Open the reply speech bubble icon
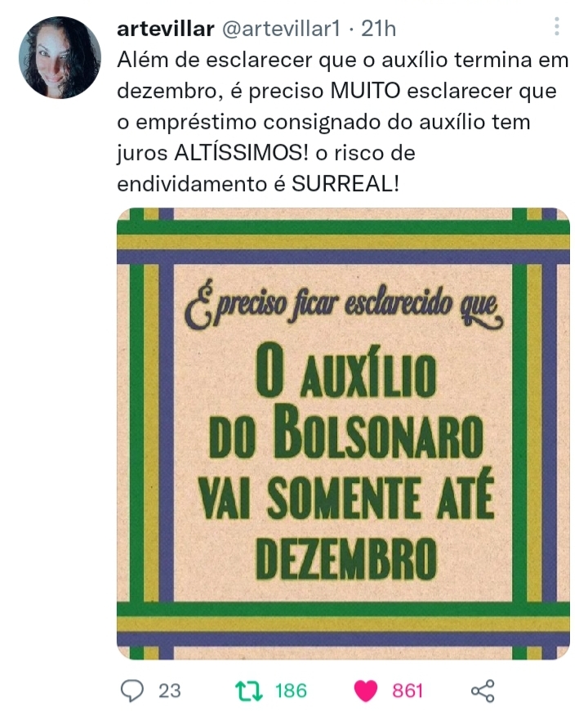The image size is (588, 711). [132, 691]
